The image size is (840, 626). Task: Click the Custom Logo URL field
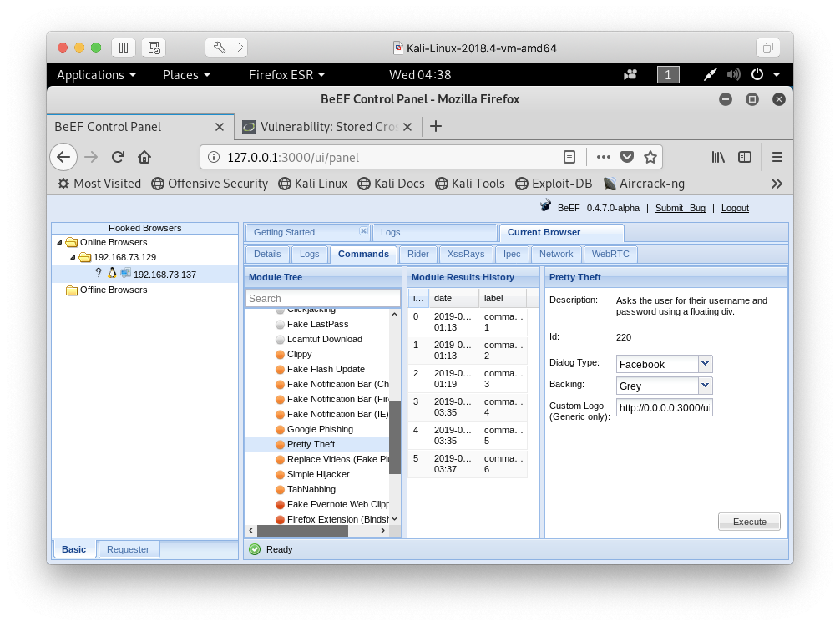(664, 408)
